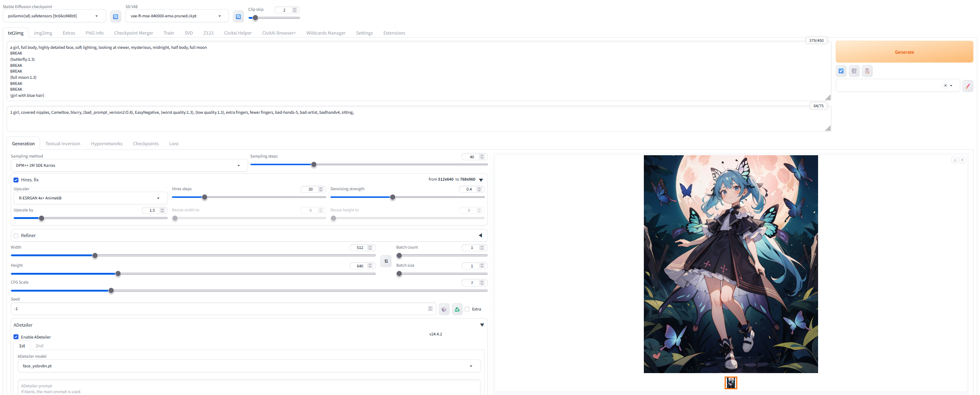Screen dimensions: 980x395
Task: Click the Sampling steps slider handle
Action: coord(314,165)
